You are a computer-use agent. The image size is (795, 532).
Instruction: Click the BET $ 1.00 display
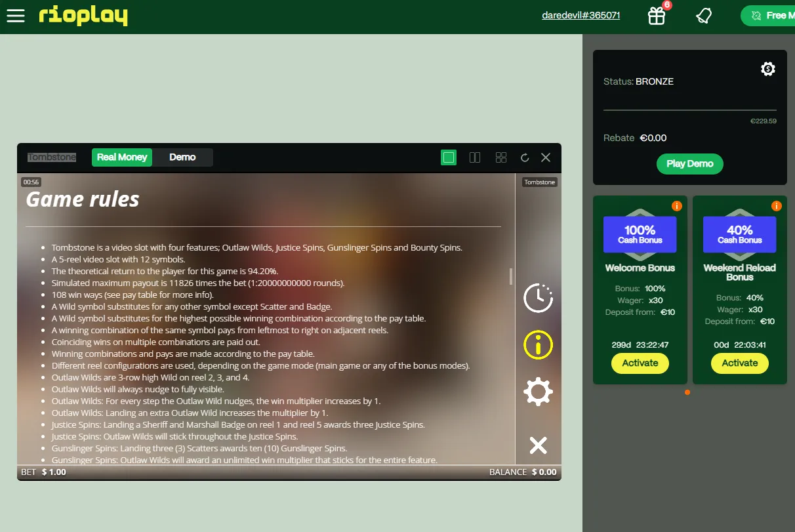click(x=43, y=472)
